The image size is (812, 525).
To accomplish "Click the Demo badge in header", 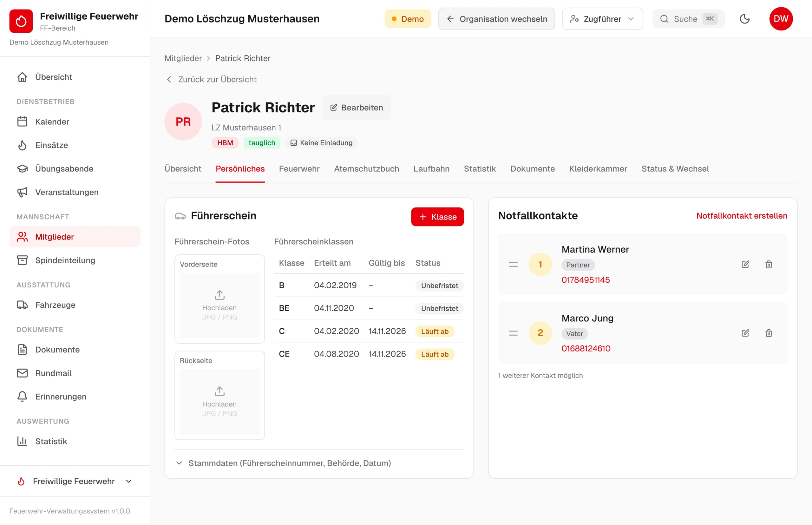I will tap(408, 19).
